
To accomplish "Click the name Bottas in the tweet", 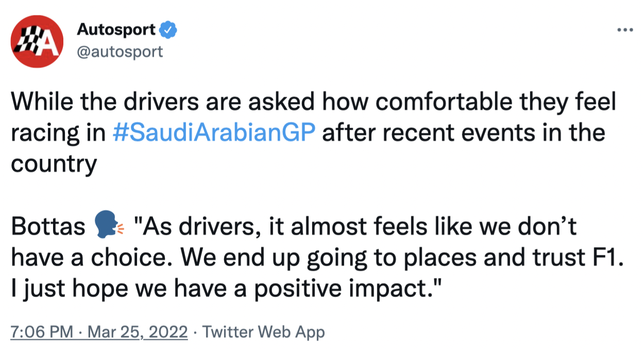I will [48, 227].
